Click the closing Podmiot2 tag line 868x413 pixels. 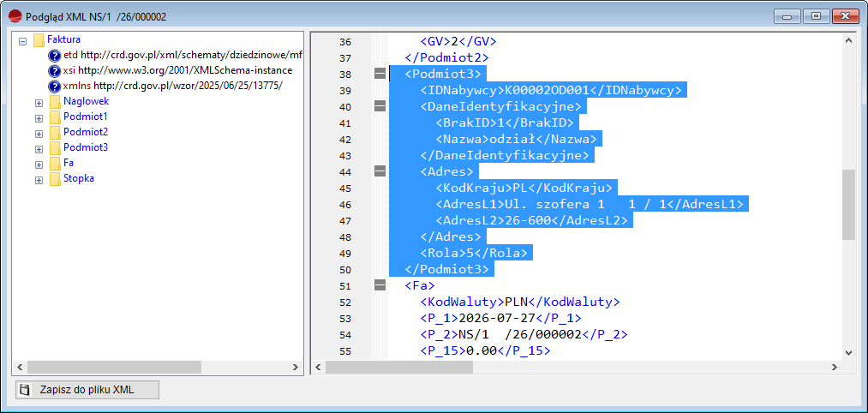point(446,57)
